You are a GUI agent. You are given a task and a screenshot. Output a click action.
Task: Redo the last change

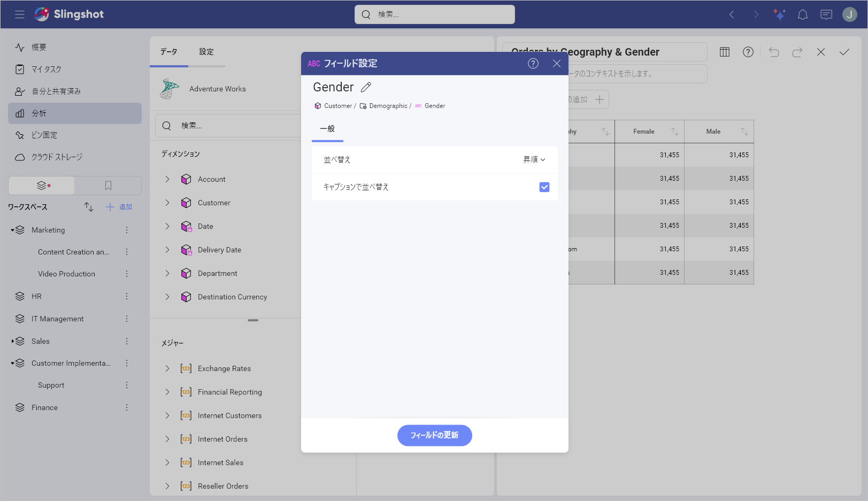pos(797,52)
